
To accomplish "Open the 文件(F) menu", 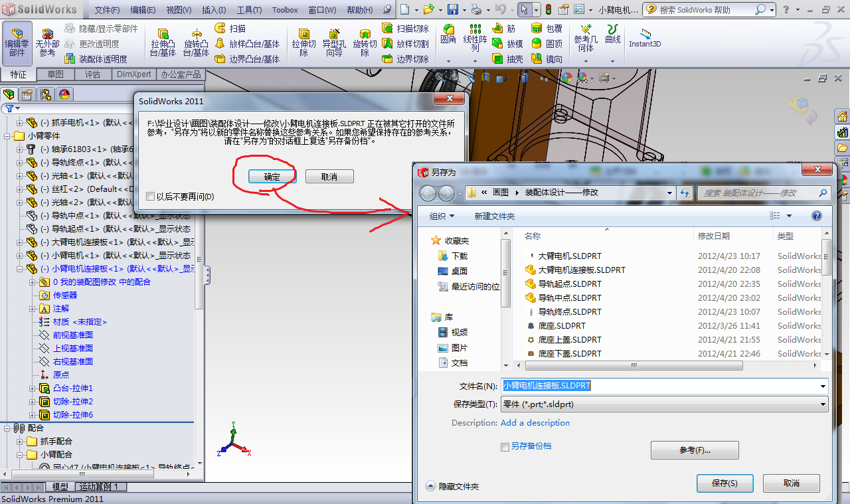I will pyautogui.click(x=108, y=10).
